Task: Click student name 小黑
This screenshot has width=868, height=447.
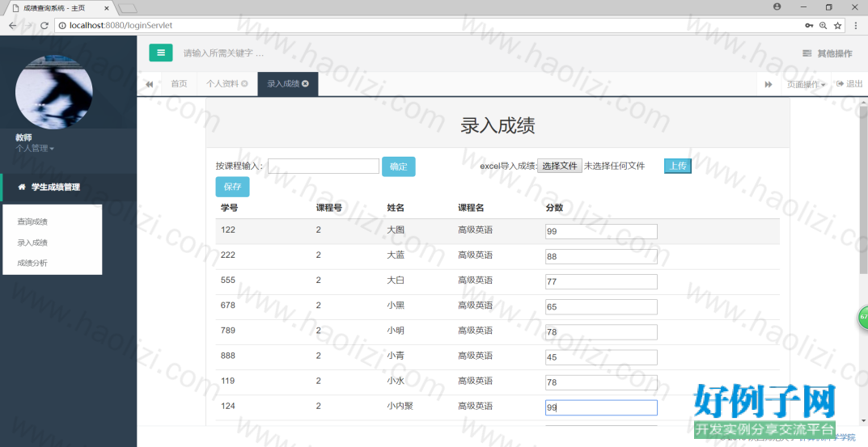Action: [x=396, y=306]
